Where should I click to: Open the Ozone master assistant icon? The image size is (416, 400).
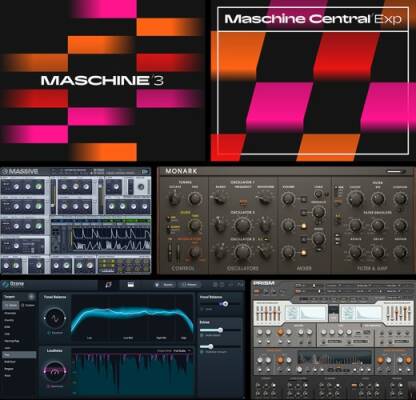pos(108,285)
